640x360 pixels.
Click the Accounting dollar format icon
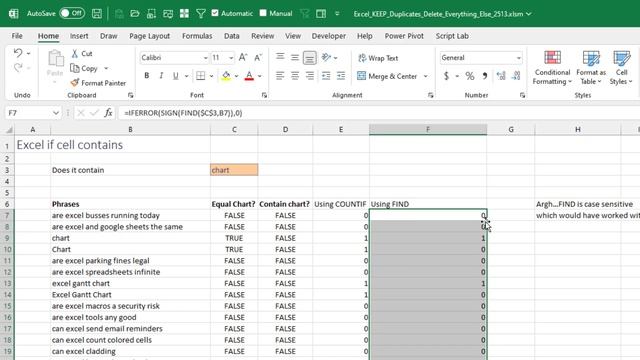446,76
